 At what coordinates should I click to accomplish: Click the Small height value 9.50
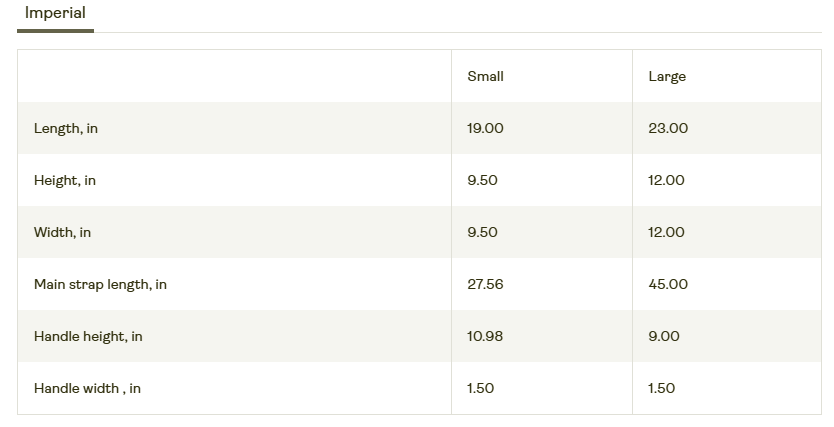(x=482, y=181)
